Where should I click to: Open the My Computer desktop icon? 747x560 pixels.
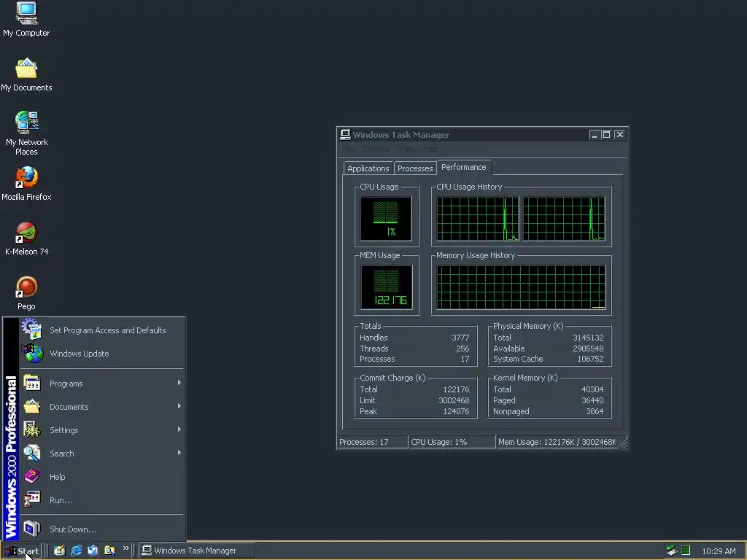coord(26,20)
